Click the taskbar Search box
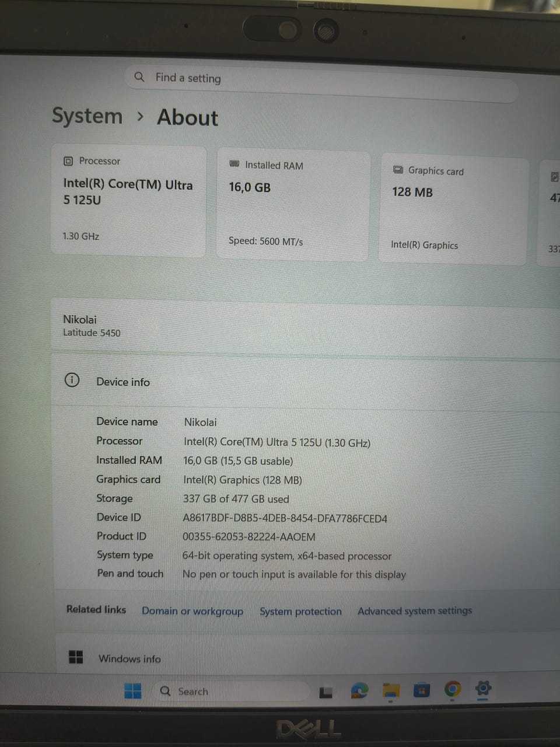Screen dimensions: 560x747 [231, 691]
